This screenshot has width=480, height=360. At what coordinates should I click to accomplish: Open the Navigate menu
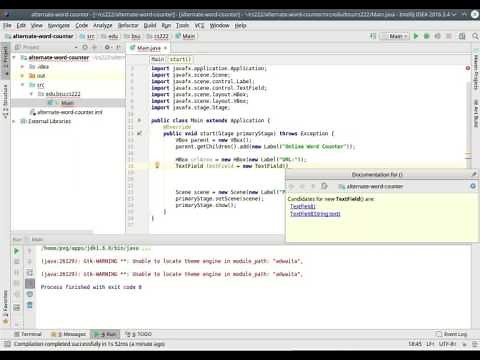[x=59, y=25]
